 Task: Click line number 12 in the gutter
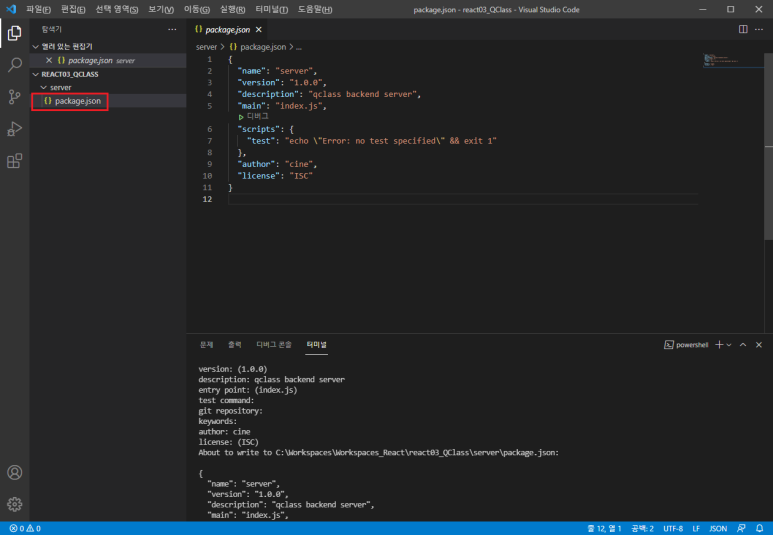tap(207, 199)
